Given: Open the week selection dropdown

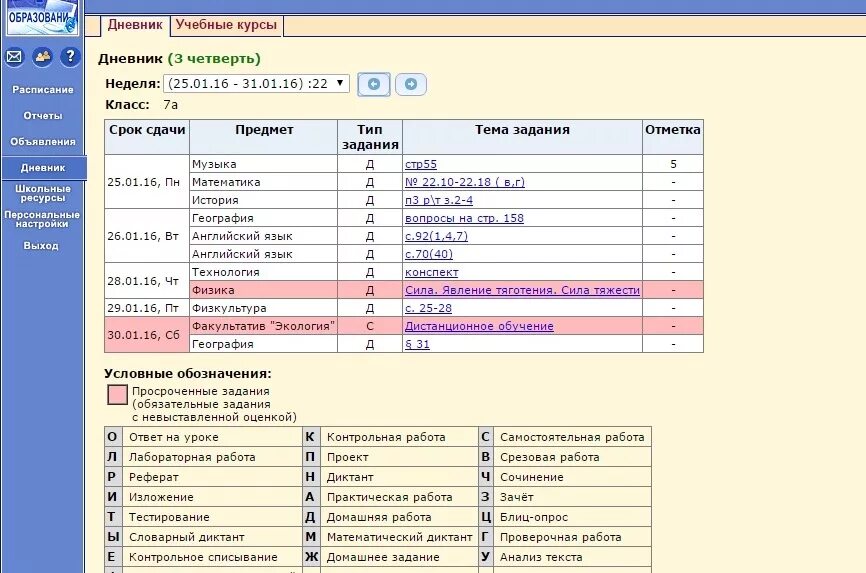Looking at the screenshot, I should (256, 83).
